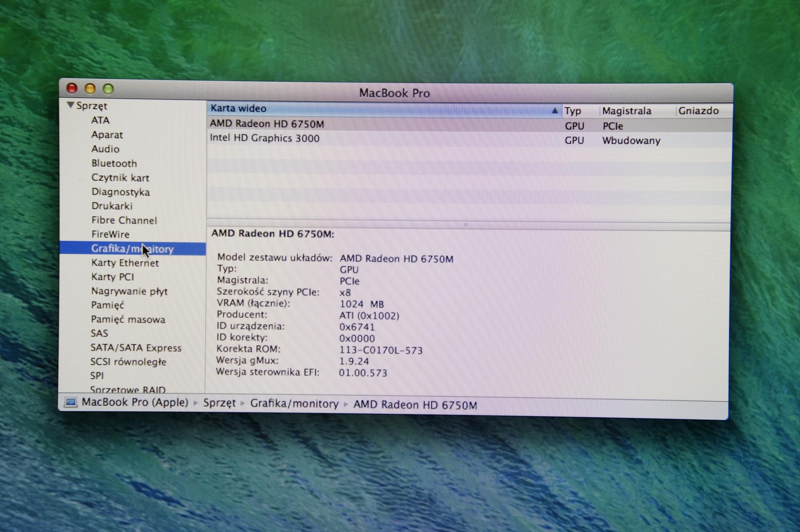Click the producer value ATI (0x1002)
Image resolution: width=800 pixels, height=532 pixels.
[x=369, y=316]
